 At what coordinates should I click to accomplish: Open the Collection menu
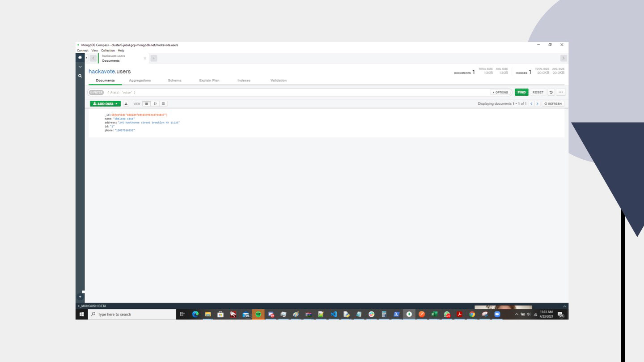click(x=108, y=51)
